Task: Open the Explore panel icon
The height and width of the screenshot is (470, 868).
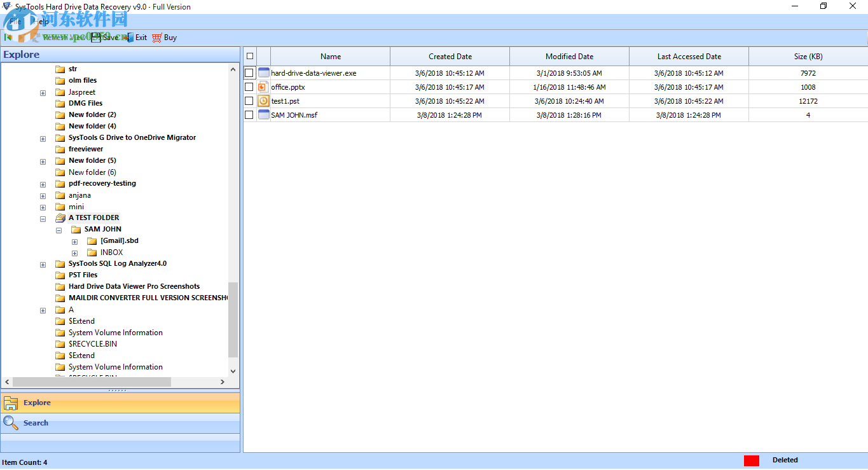Action: coord(11,402)
